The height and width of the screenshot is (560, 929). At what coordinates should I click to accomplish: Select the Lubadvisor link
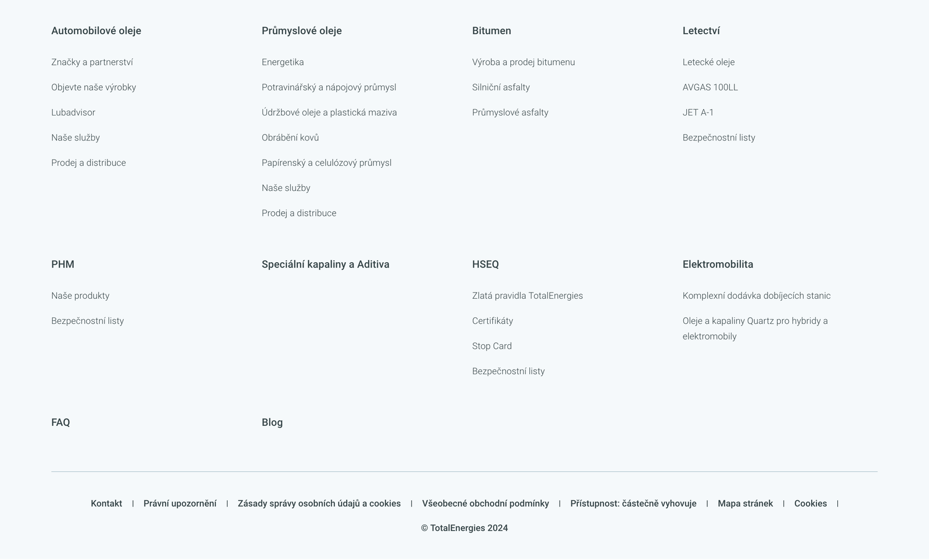pos(73,113)
